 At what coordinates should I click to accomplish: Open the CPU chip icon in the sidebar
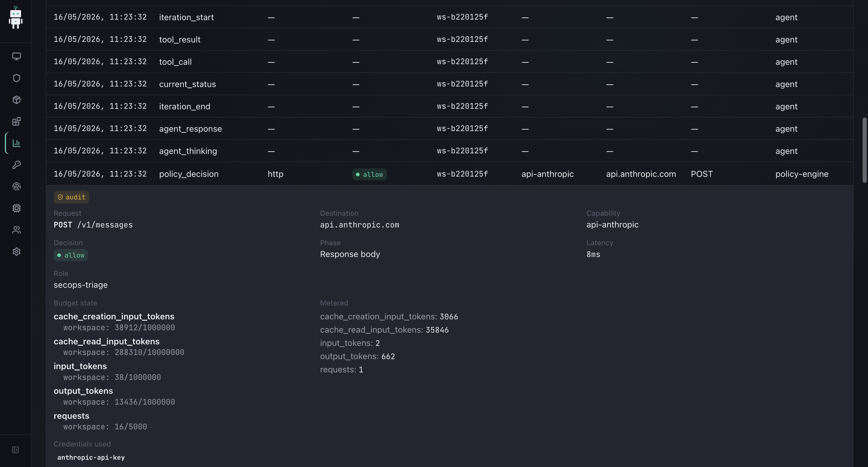[17, 208]
